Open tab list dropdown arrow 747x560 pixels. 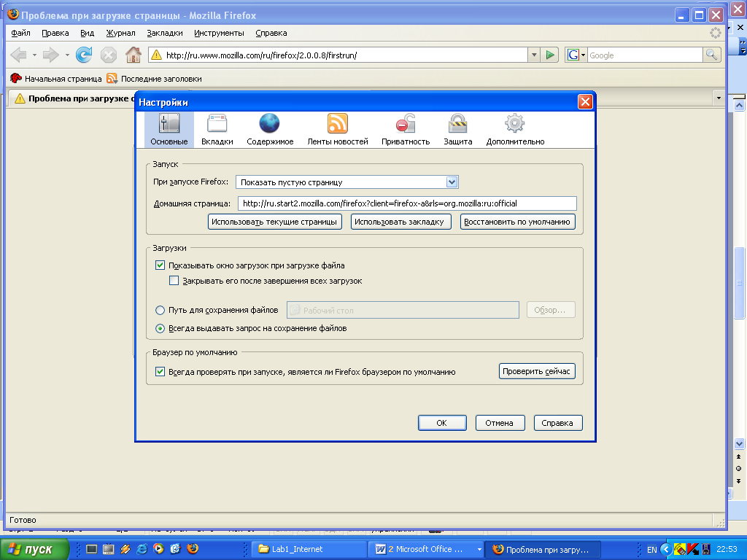point(719,98)
